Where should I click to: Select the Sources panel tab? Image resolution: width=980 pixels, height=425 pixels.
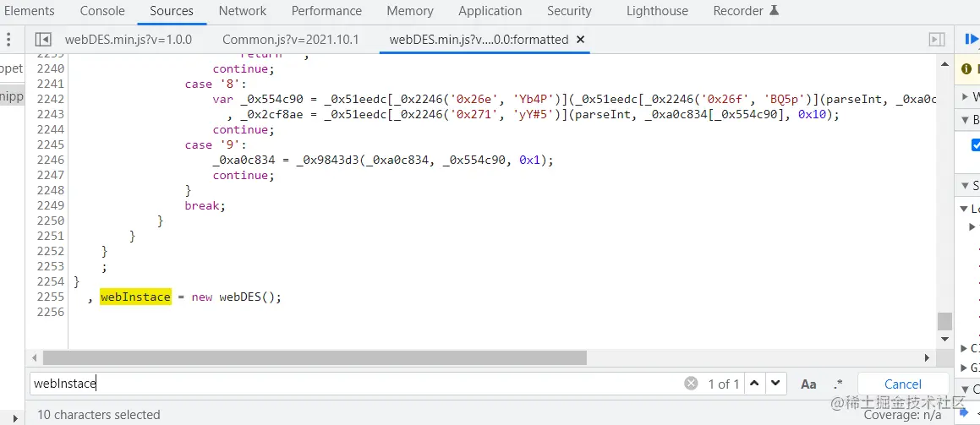pyautogui.click(x=172, y=11)
